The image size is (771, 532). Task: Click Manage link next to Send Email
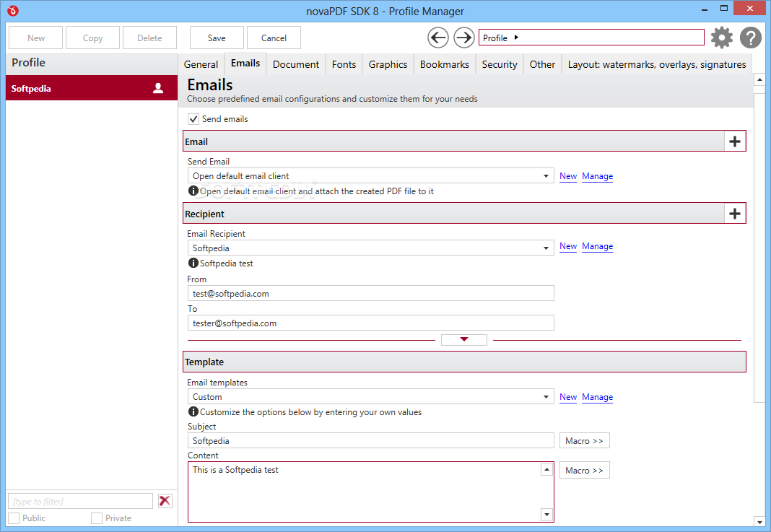click(x=598, y=176)
